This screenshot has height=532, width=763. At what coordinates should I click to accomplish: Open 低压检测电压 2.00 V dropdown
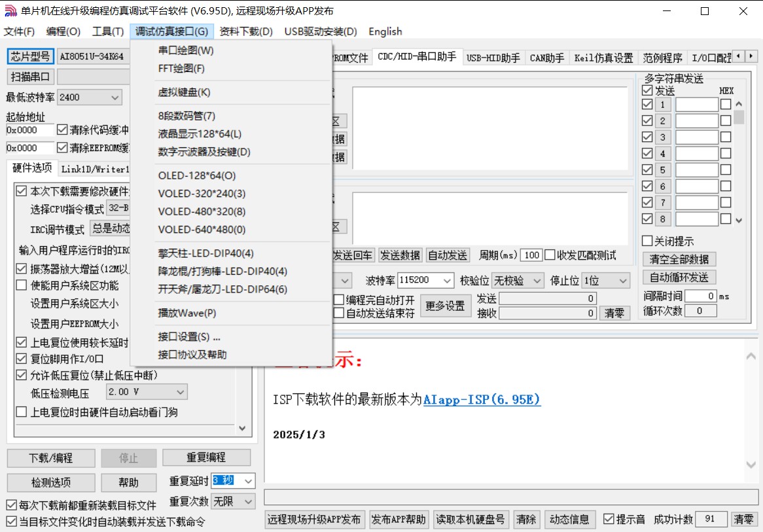(x=147, y=392)
